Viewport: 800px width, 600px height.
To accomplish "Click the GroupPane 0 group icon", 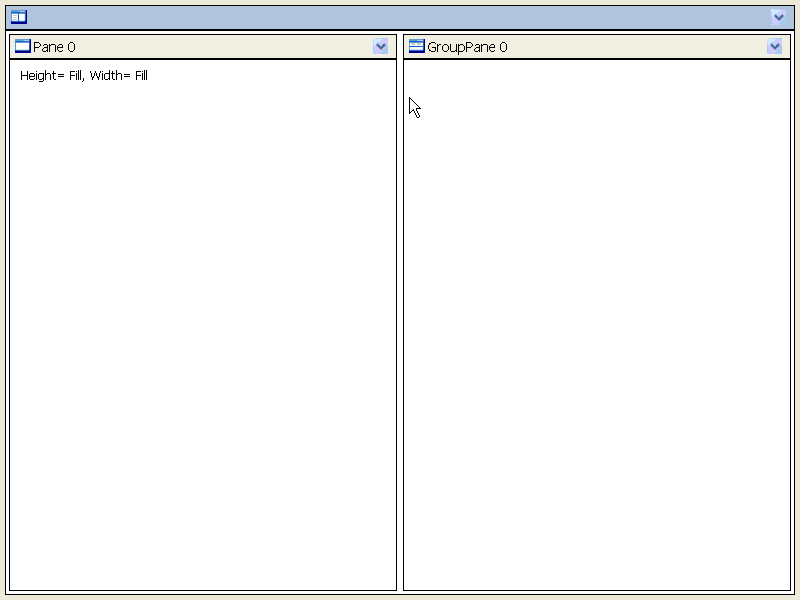I will click(x=416, y=46).
